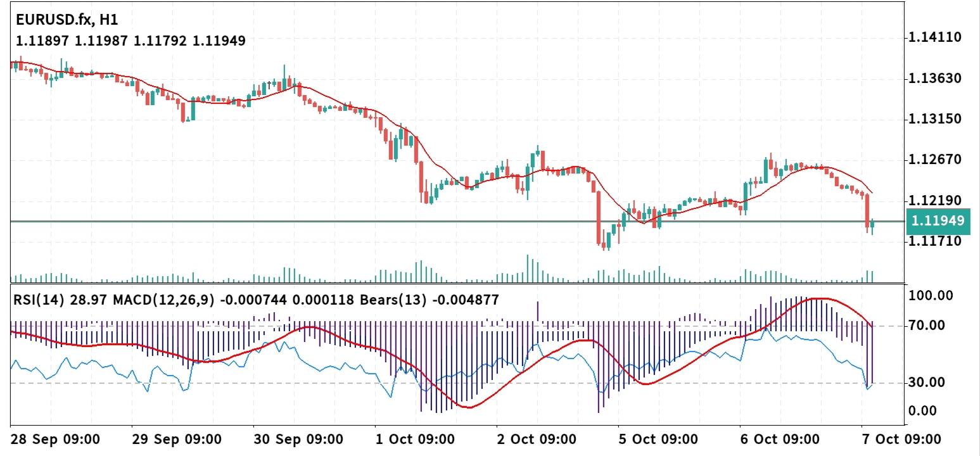Click the 2 Oct 09:00 time label

coord(537,440)
